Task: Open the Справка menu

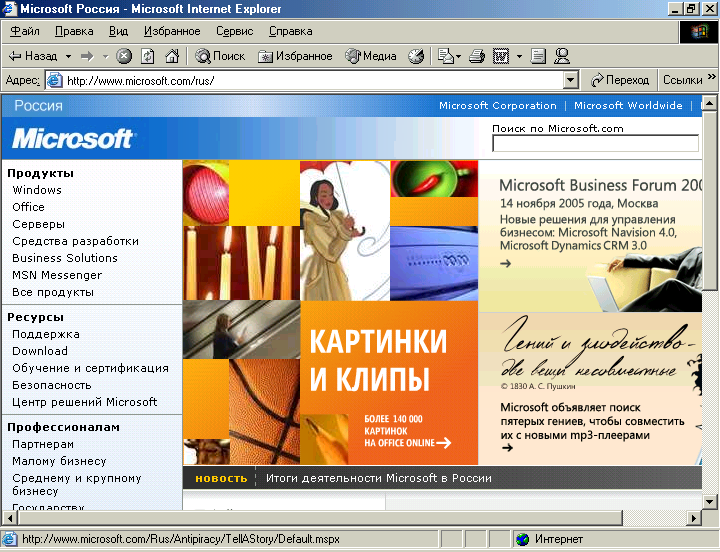Action: point(291,31)
